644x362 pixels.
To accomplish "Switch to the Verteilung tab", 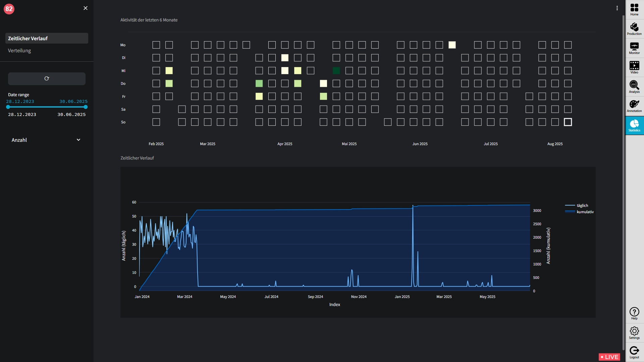I will coord(19,51).
